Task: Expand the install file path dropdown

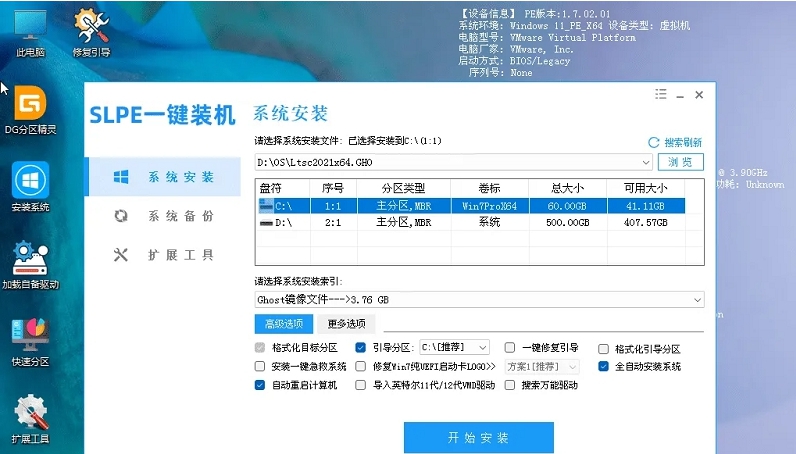Action: (x=646, y=163)
